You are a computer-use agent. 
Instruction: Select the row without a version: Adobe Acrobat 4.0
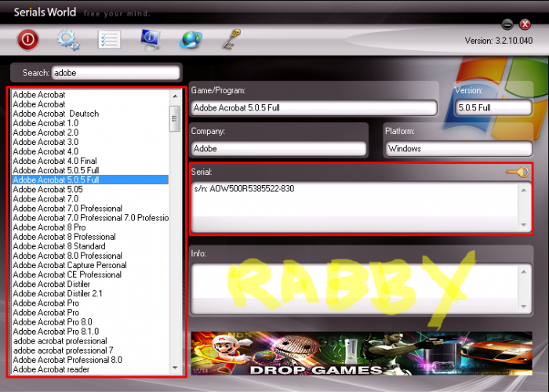click(90, 151)
